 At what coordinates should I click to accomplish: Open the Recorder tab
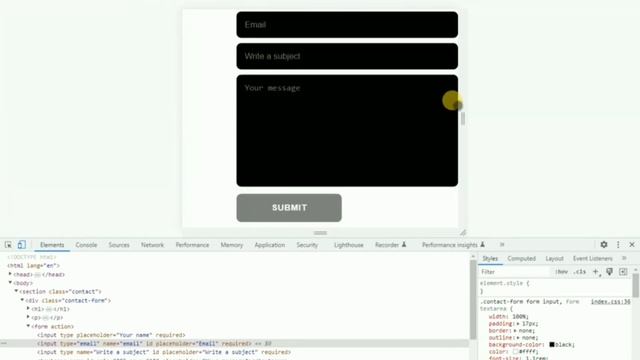click(x=390, y=245)
